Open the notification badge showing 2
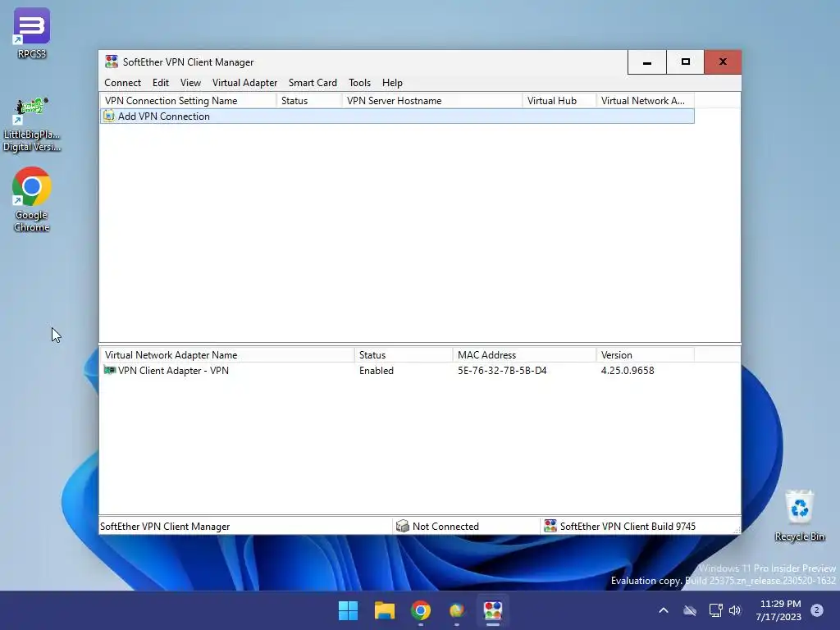 click(817, 610)
